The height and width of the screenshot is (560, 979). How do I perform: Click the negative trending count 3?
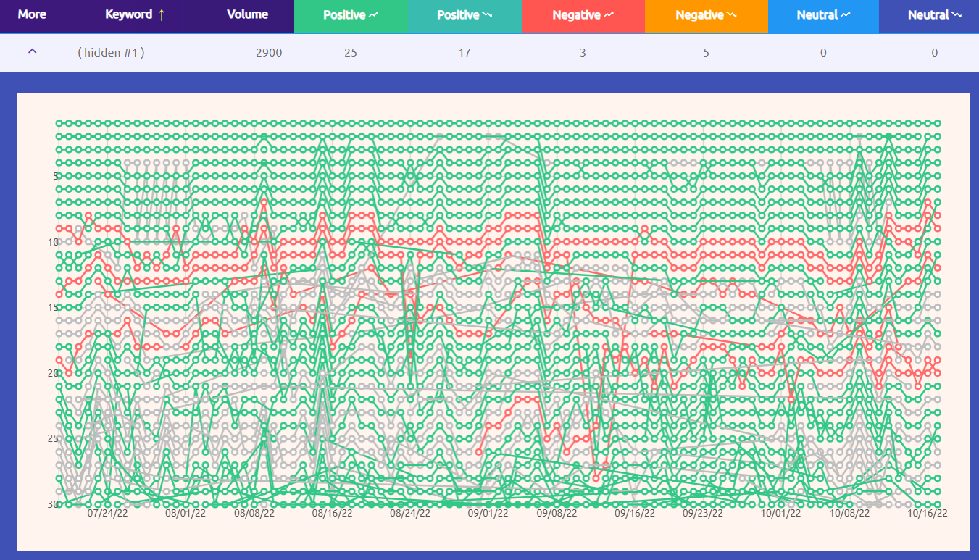(x=583, y=52)
